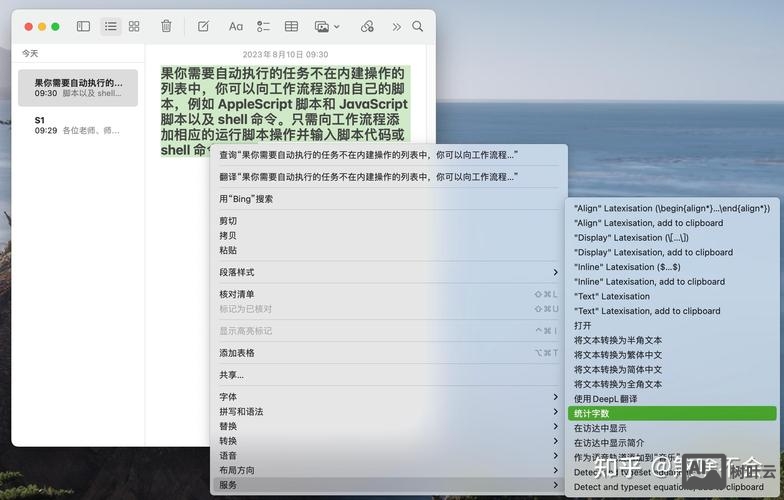Click the highlighted 统计字数 service
784x500 pixels.
point(672,414)
